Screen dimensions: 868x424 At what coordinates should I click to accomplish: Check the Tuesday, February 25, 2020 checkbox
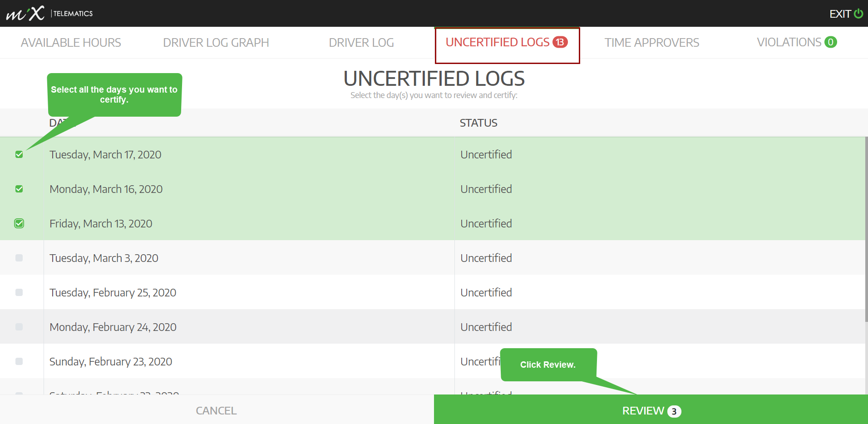click(19, 292)
